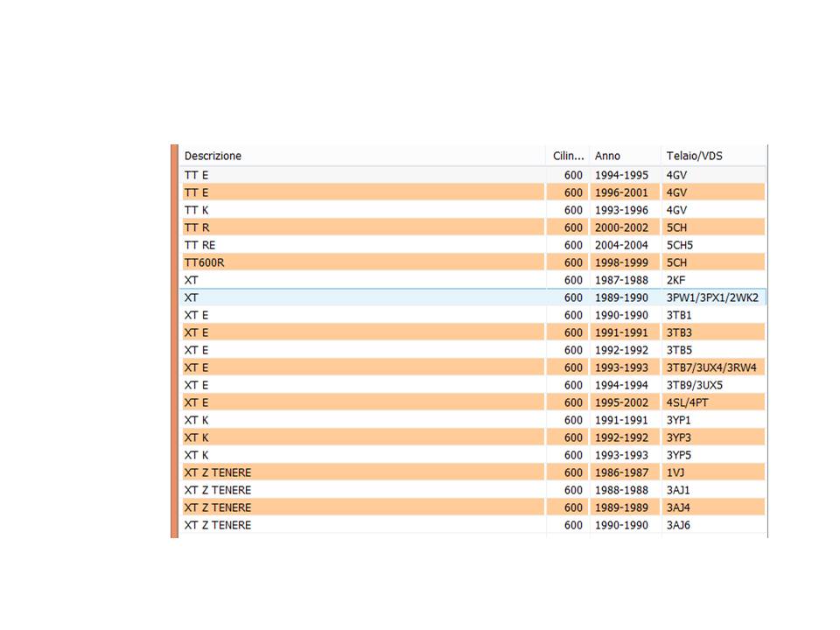
Task: Select XT K row dated 1992-1992
Action: click(x=473, y=437)
